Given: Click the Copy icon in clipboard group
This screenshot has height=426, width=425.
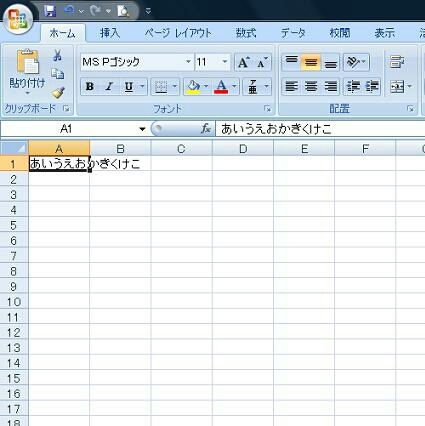Looking at the screenshot, I should coord(58,74).
